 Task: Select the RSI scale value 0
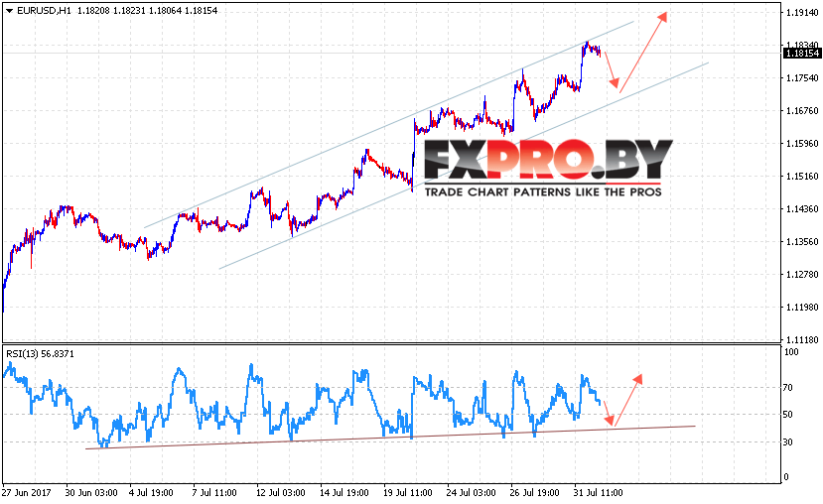pos(785,477)
